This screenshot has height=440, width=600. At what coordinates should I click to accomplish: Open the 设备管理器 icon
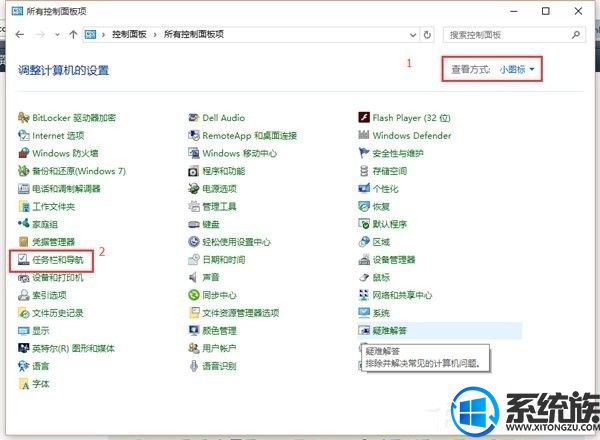pyautogui.click(x=364, y=260)
